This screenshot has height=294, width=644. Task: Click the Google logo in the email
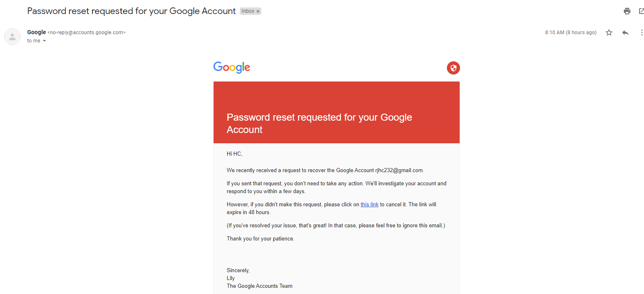(232, 68)
